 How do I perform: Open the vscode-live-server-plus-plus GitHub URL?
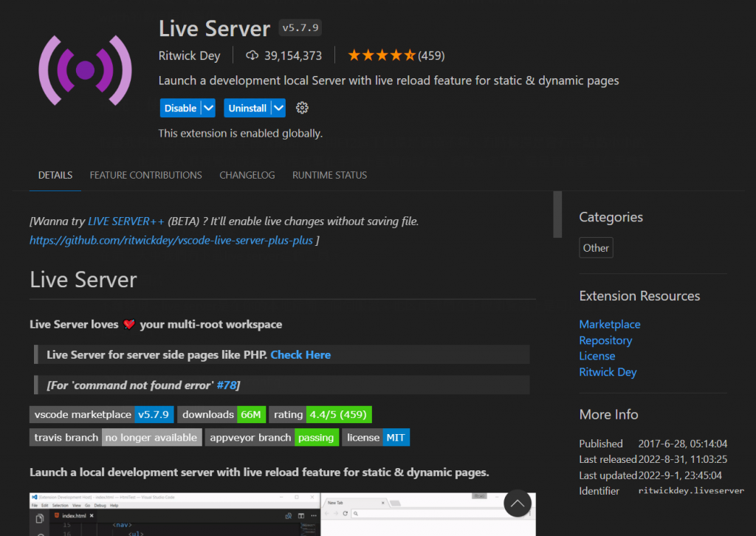tap(171, 240)
